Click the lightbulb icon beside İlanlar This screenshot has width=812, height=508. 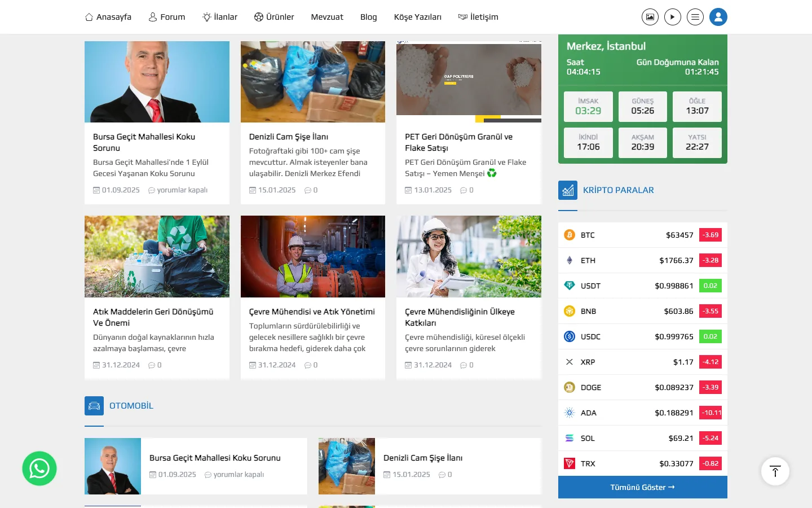207,17
